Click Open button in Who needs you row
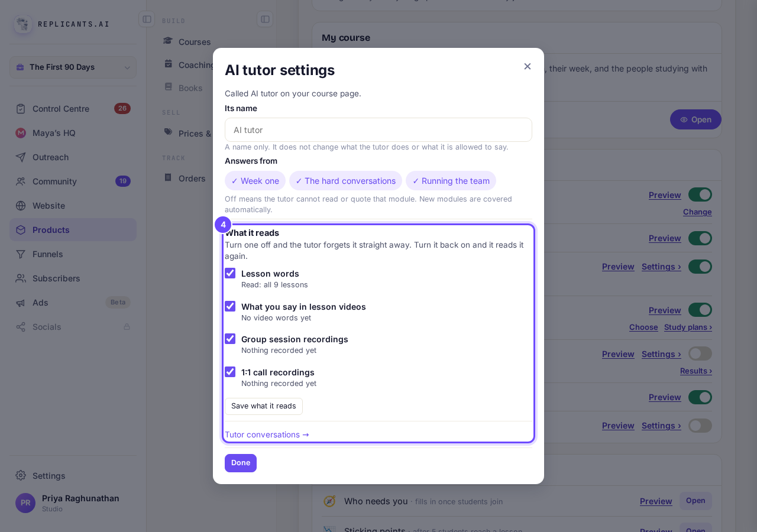The height and width of the screenshot is (532, 757). pos(695,501)
